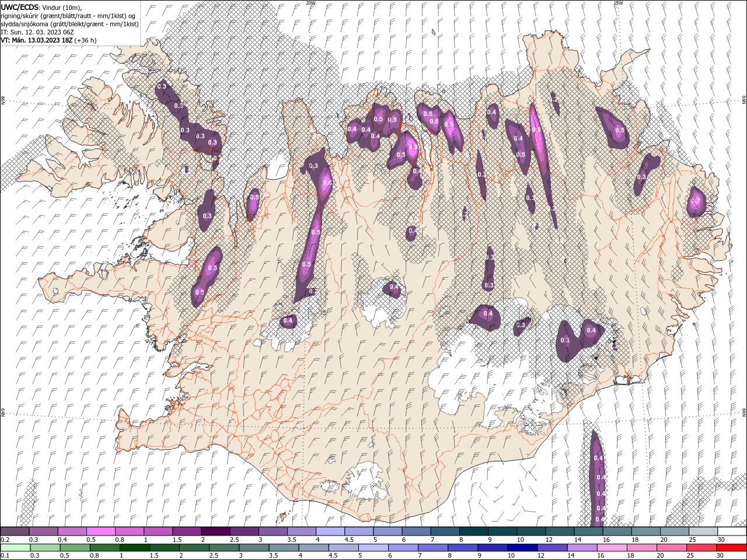Image resolution: width=747 pixels, height=560 pixels.
Task: Select the white swatch after 30 on upper scale
Action: tap(731, 531)
